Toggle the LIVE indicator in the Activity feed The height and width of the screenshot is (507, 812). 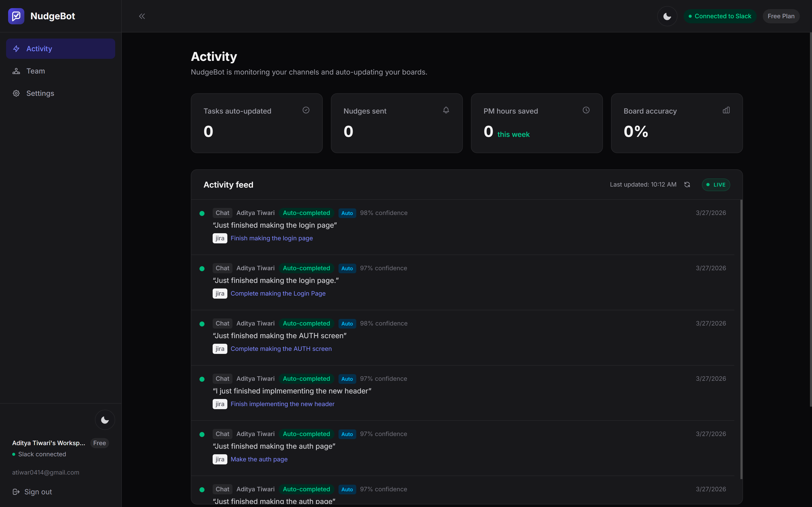click(x=716, y=185)
